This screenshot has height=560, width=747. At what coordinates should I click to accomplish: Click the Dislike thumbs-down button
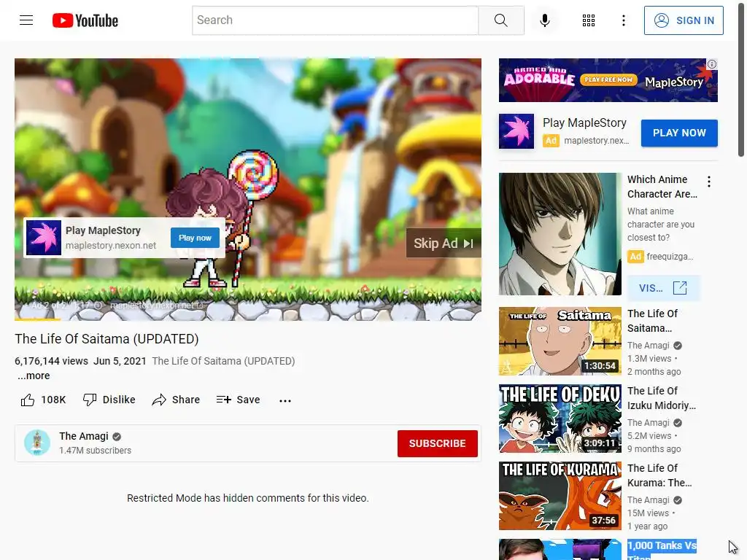(x=109, y=400)
